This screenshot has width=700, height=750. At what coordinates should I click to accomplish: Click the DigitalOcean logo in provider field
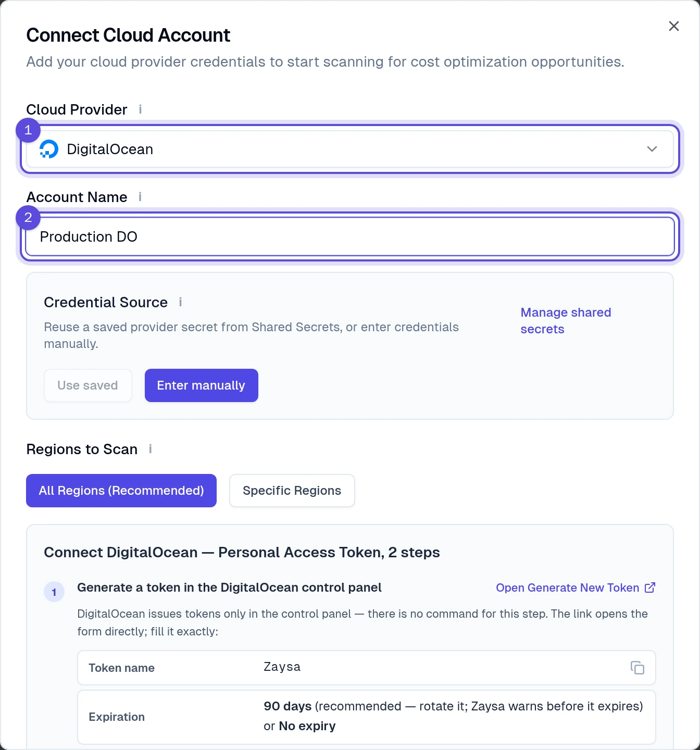(x=49, y=149)
